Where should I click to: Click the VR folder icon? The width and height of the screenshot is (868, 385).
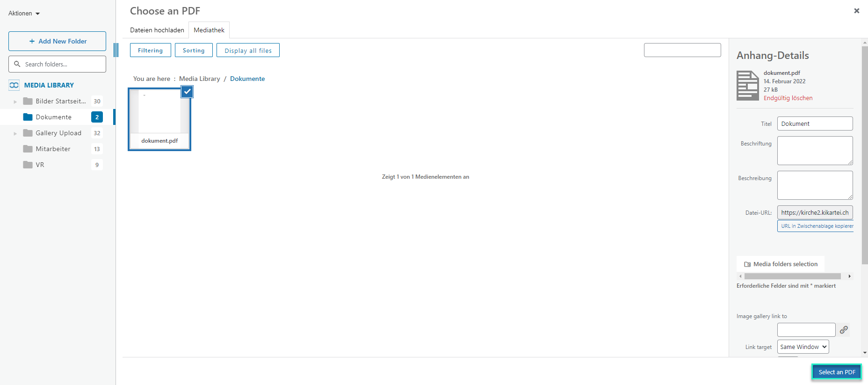[x=28, y=165]
